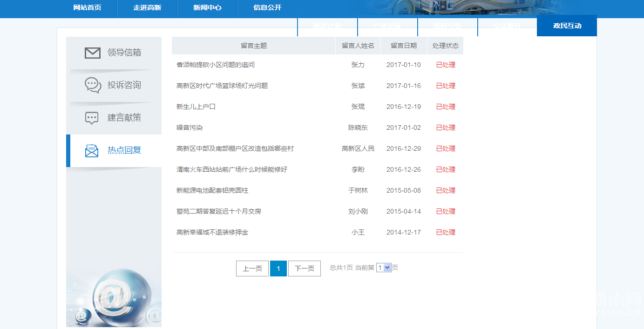Switch to the 政民互动 tab
Screen dimensions: 644x329
pyautogui.click(x=566, y=26)
